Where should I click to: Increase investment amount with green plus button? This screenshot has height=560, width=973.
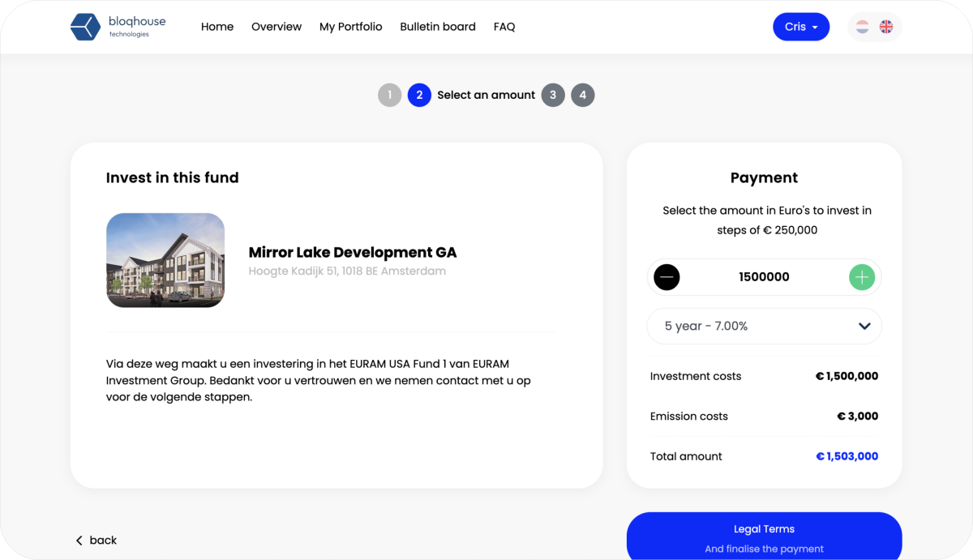click(862, 277)
